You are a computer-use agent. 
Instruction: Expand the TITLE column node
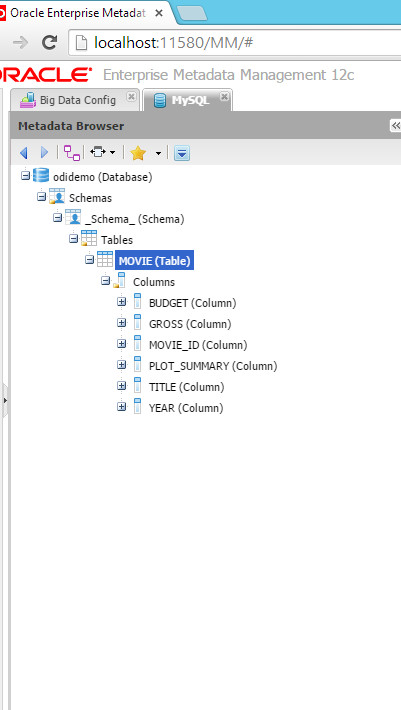pos(121,386)
